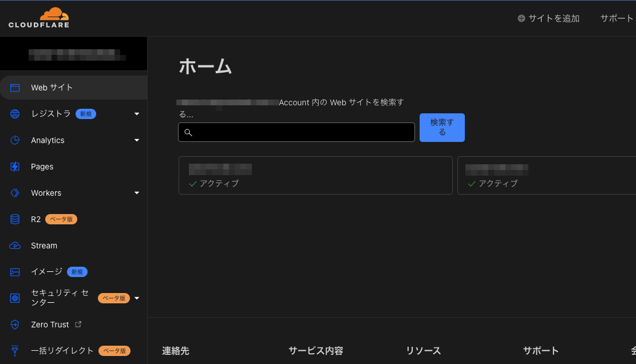
Task: Open the R2 sidebar item
Action: click(x=73, y=219)
